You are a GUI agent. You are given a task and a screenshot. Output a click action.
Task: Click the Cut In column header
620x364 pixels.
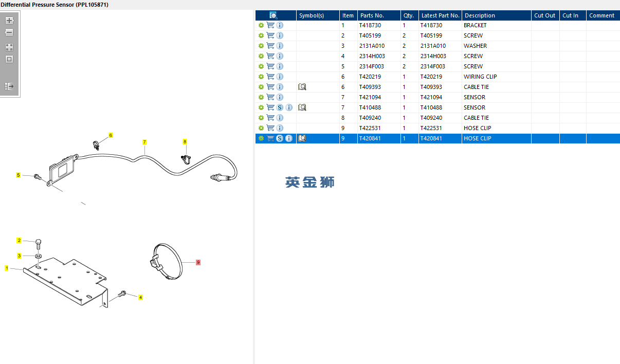coord(573,15)
